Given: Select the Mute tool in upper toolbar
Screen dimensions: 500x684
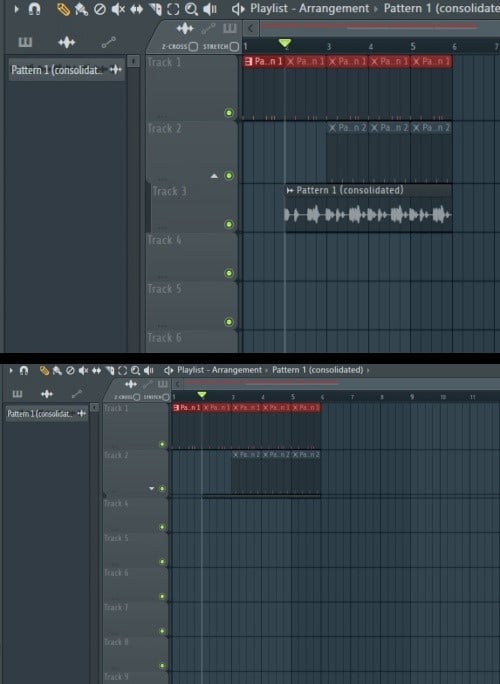Looking at the screenshot, I should (x=118, y=9).
